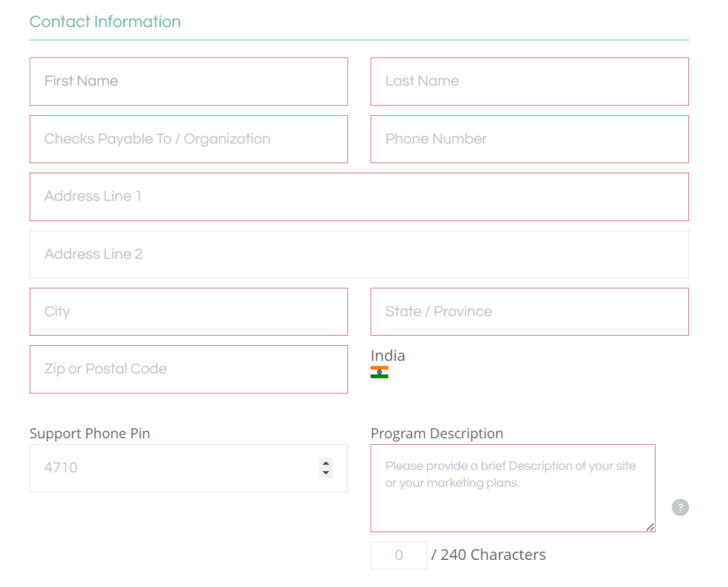The image size is (728, 587).
Task: Decrease Support Phone Pin with down arrow
Action: pos(326,472)
